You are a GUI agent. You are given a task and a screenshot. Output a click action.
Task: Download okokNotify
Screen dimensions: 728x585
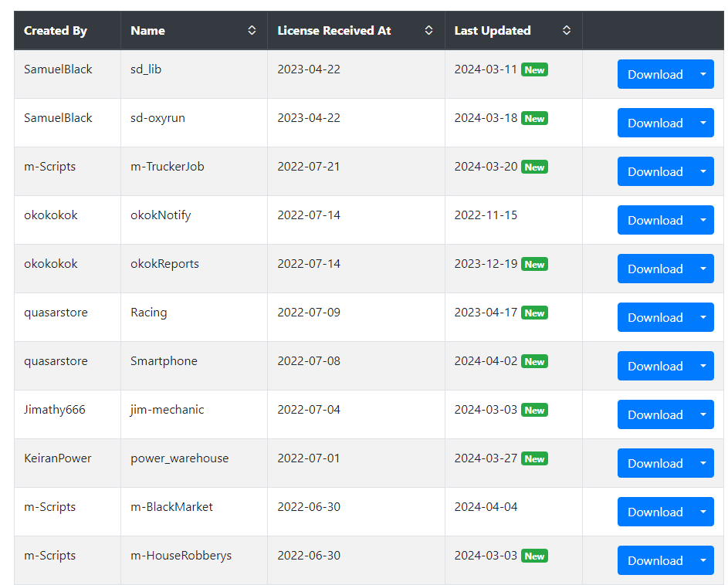tap(655, 220)
